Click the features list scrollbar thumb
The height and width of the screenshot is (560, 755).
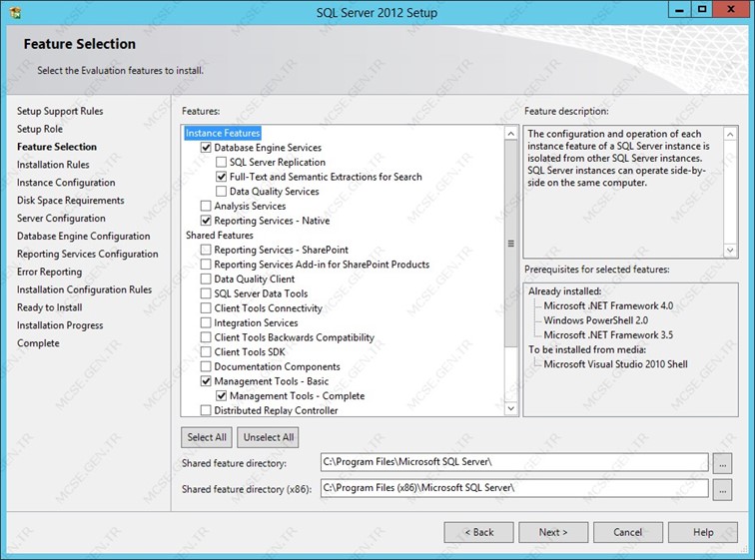[x=511, y=244]
